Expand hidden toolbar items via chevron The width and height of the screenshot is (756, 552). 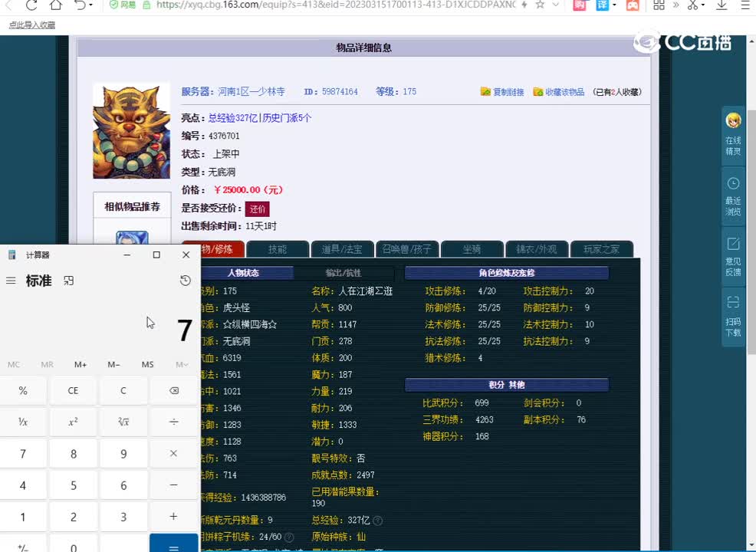coord(677,7)
